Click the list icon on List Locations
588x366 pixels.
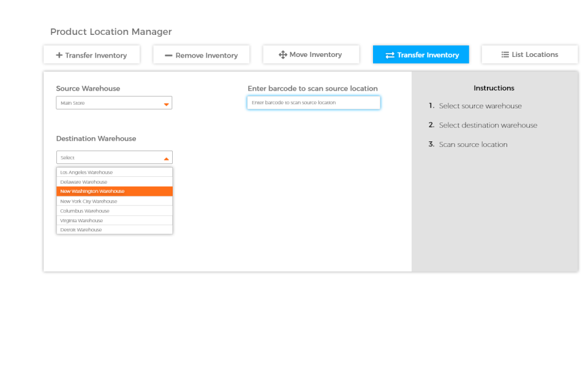(506, 54)
